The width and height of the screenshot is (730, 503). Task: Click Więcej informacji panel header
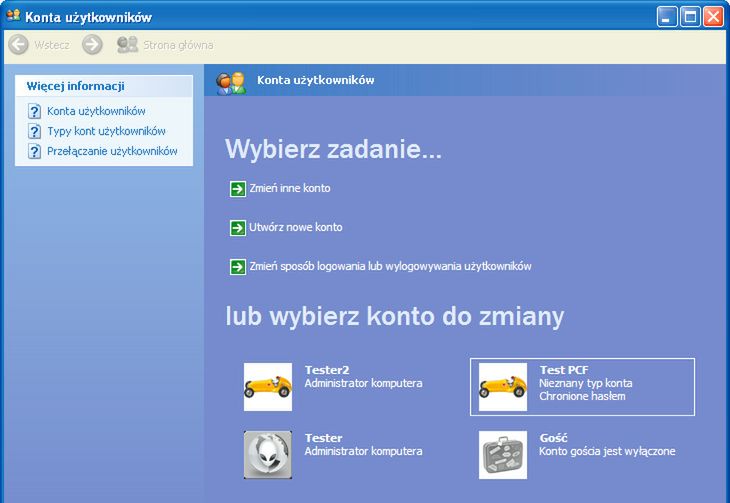[104, 86]
